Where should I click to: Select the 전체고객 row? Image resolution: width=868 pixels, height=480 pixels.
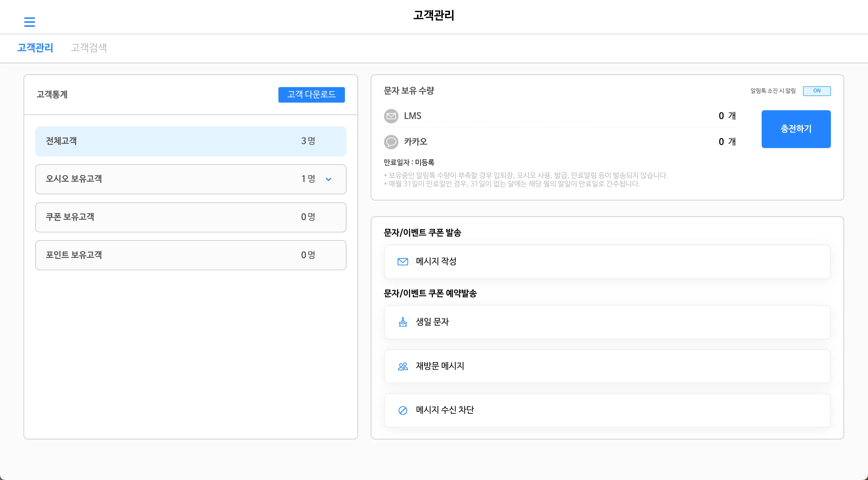(x=191, y=141)
